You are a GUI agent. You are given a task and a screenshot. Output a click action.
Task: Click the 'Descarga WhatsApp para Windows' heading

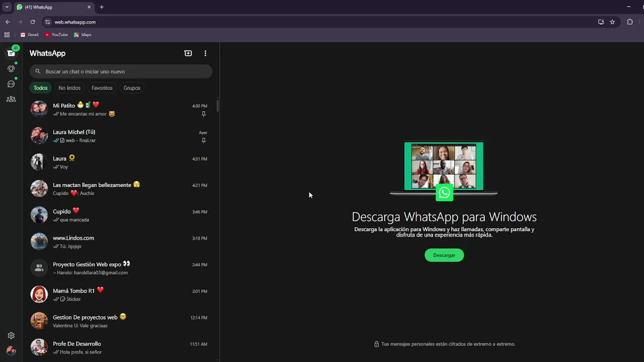444,217
